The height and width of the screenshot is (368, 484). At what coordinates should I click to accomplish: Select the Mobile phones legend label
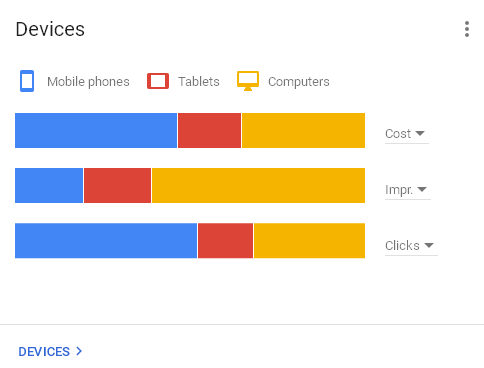[x=88, y=82]
